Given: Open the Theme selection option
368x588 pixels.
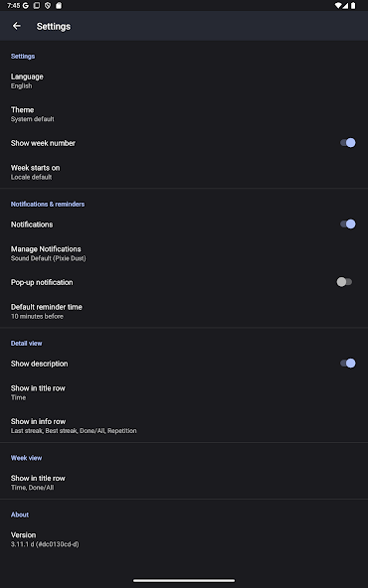Looking at the screenshot, I should tap(184, 114).
